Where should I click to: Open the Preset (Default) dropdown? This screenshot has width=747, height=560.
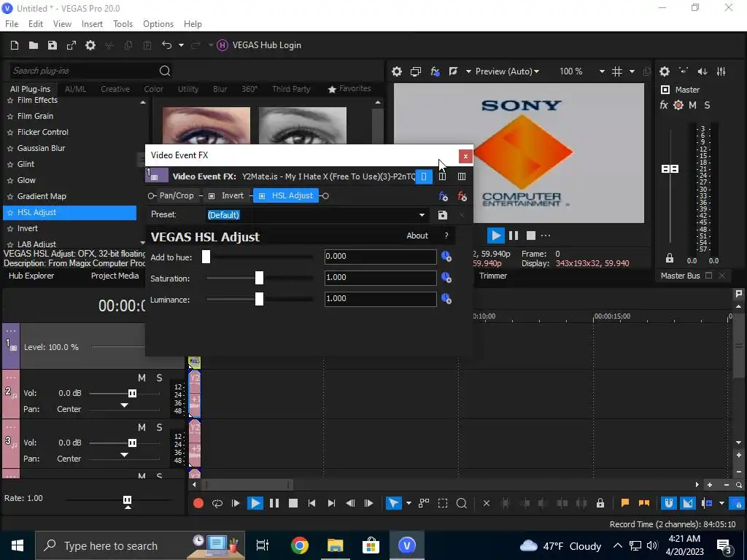coord(422,215)
